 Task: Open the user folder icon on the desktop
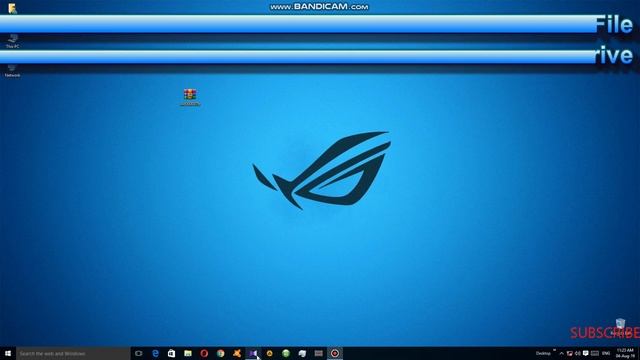pyautogui.click(x=12, y=9)
